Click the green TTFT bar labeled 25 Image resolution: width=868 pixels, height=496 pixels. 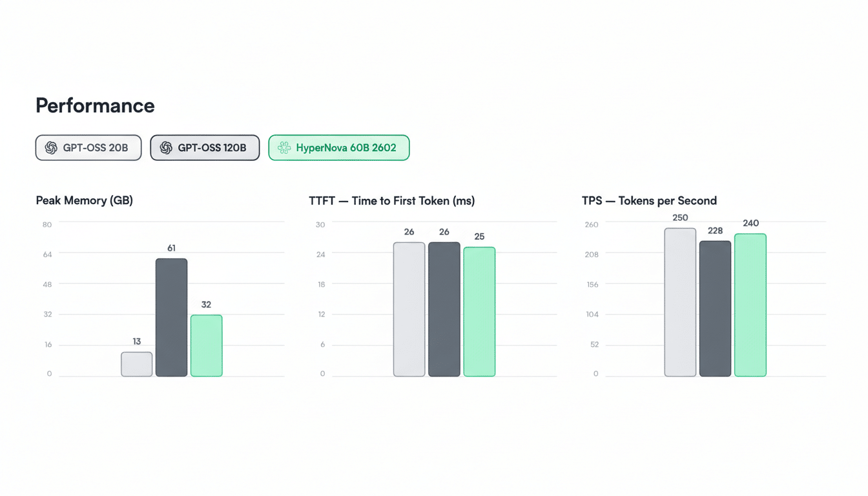(x=479, y=311)
